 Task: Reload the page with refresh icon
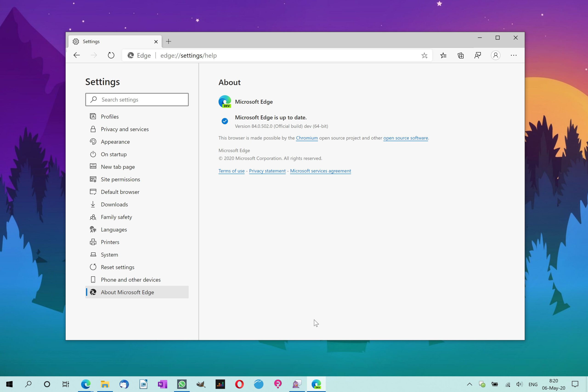(111, 55)
